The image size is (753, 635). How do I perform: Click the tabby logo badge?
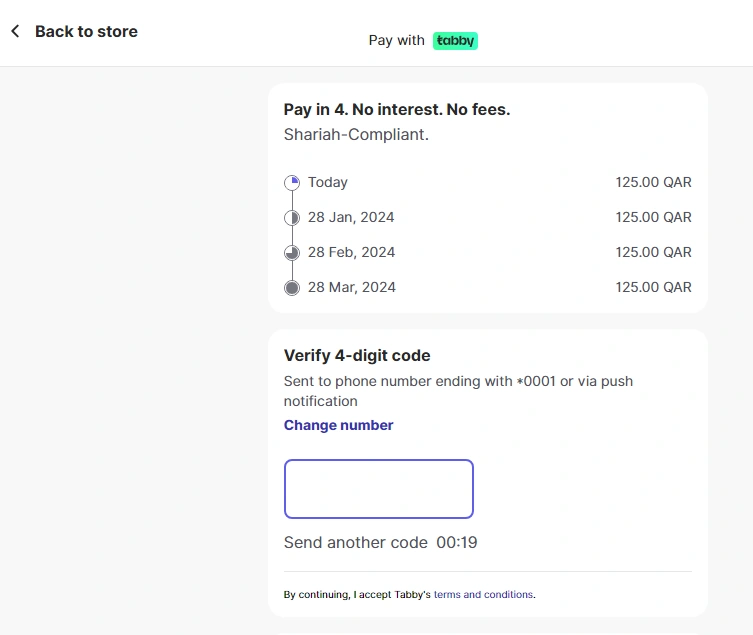coord(455,41)
